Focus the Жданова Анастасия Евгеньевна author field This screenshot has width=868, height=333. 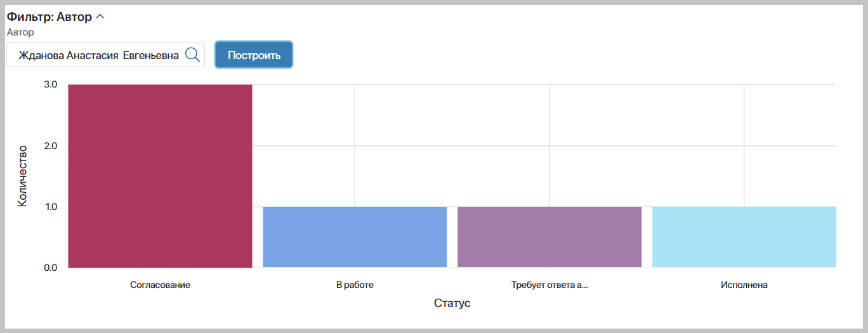(x=98, y=55)
